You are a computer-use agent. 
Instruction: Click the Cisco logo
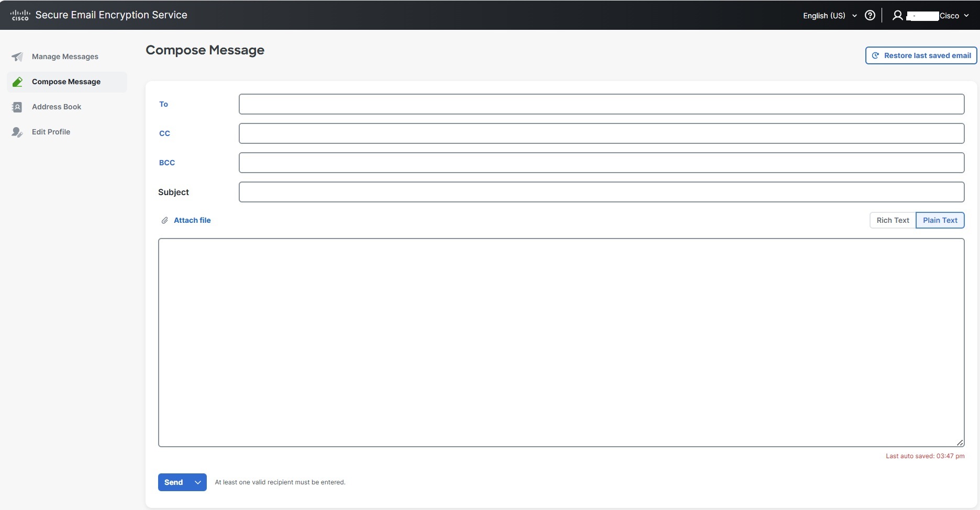pos(20,14)
